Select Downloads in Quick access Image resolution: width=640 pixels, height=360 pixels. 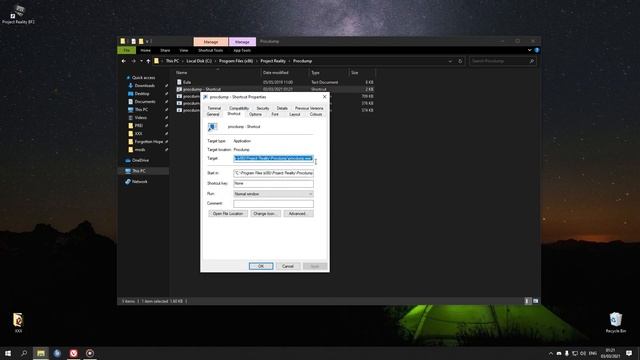click(x=144, y=86)
